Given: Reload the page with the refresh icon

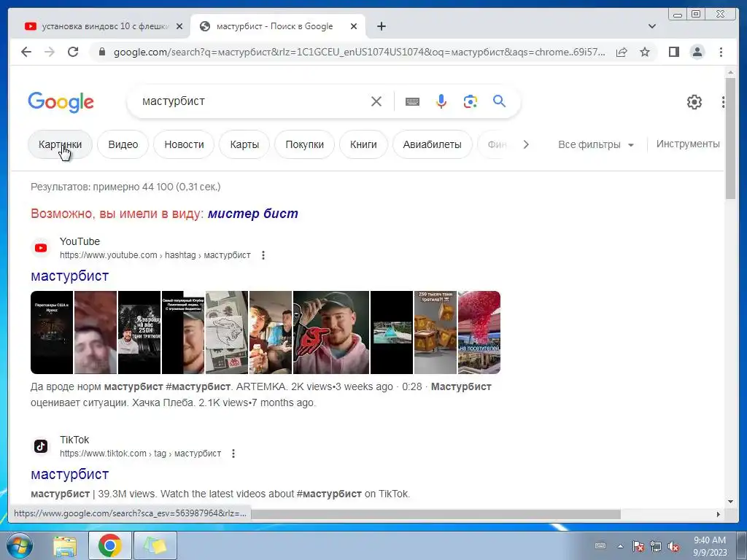Looking at the screenshot, I should (73, 52).
